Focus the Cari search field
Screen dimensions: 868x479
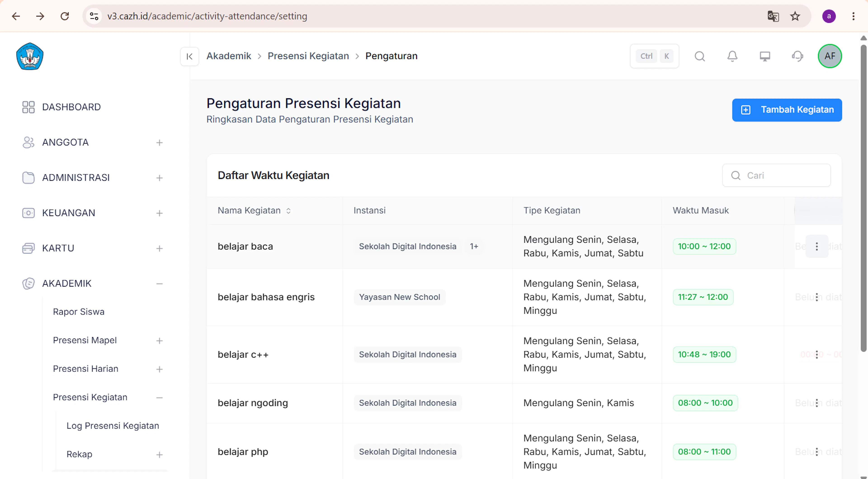[776, 176]
